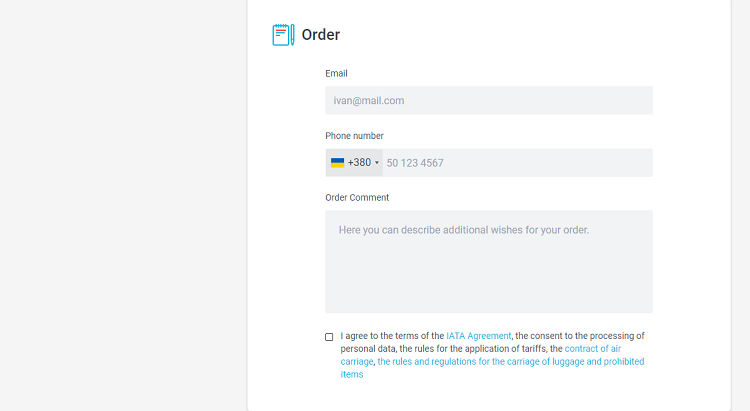Focus the Order Comment text area
Screen dimensions: 750x411
click(489, 262)
